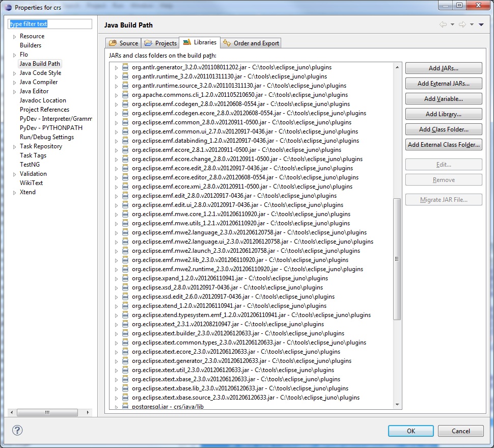Switch to the Source tab
The image size is (494, 448).
(x=123, y=43)
